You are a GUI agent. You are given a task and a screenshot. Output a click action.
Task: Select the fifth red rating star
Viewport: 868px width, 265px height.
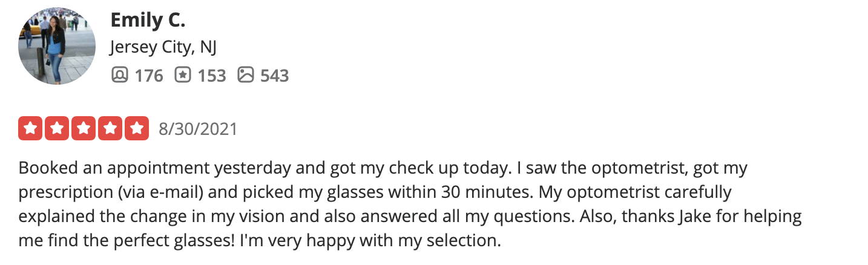pos(136,128)
